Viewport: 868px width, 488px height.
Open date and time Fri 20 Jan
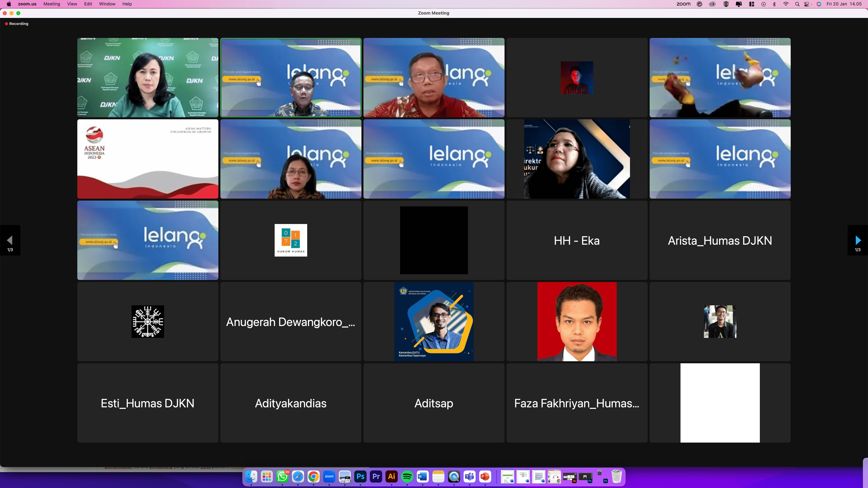point(844,4)
